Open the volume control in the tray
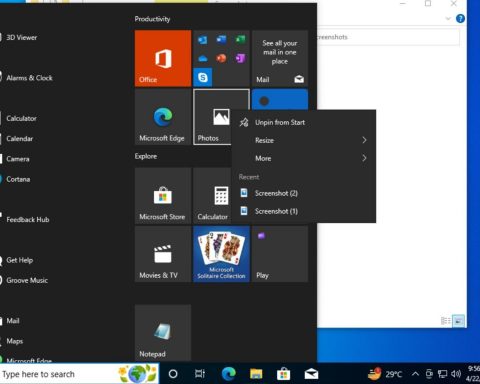Viewport: 480px width, 384px height. pos(456,374)
